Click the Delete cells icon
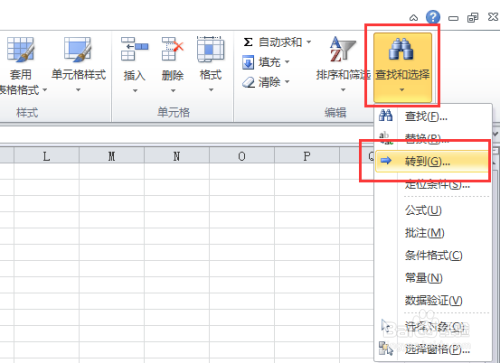The height and width of the screenshot is (363, 500). pyautogui.click(x=173, y=49)
